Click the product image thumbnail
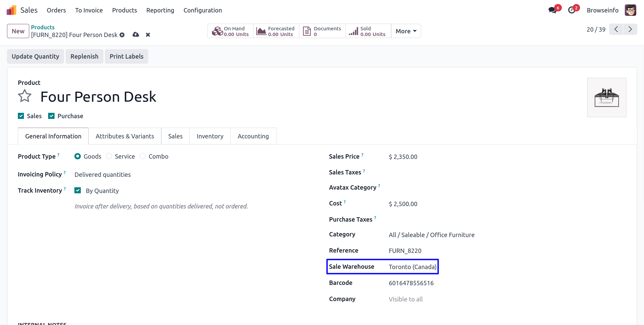644x325 pixels. tap(606, 98)
